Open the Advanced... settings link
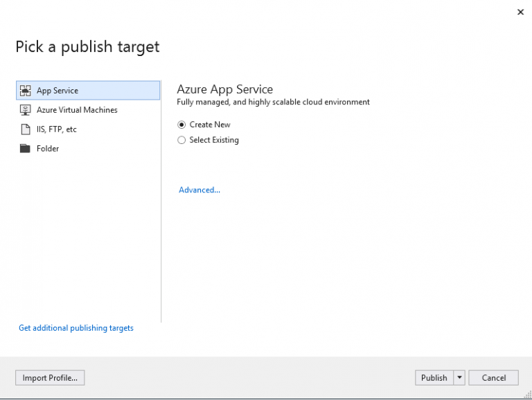532x400 pixels. pos(199,190)
